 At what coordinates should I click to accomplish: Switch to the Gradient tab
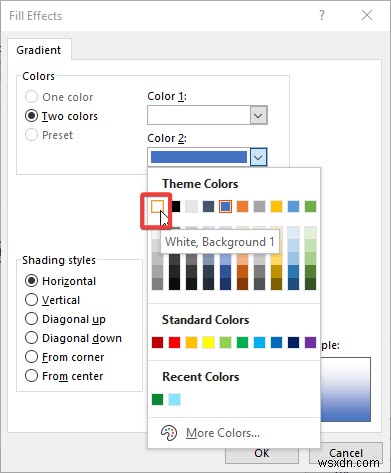click(x=39, y=50)
